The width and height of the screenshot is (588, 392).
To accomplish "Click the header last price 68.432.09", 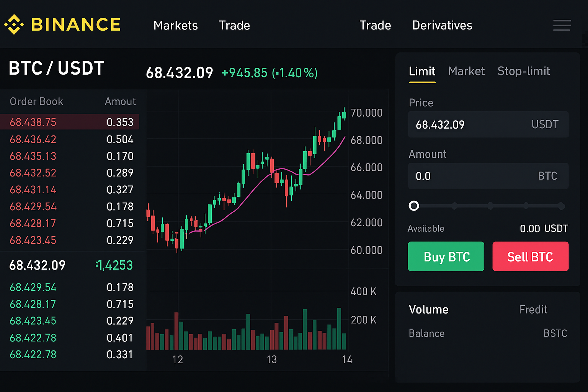I will (179, 73).
